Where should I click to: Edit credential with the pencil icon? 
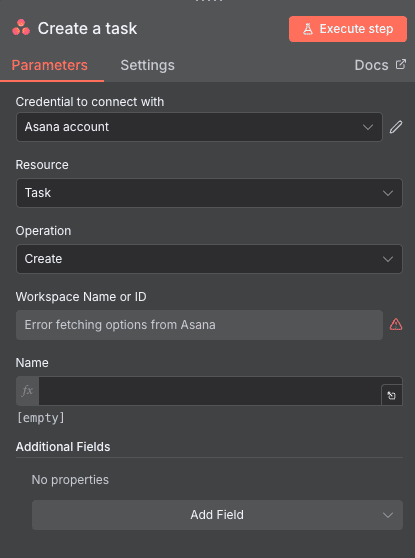(396, 127)
